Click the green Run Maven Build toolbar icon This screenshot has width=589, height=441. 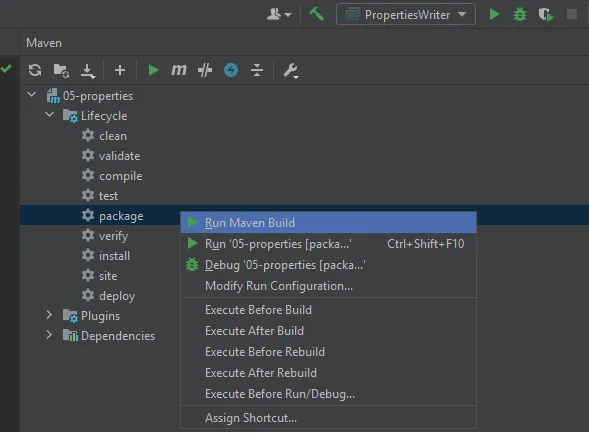(x=153, y=70)
